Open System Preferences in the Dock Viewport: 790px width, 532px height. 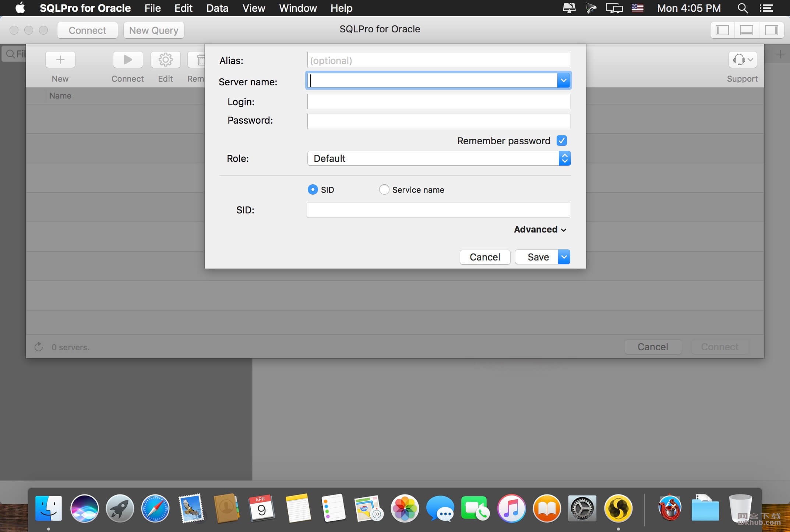tap(582, 508)
